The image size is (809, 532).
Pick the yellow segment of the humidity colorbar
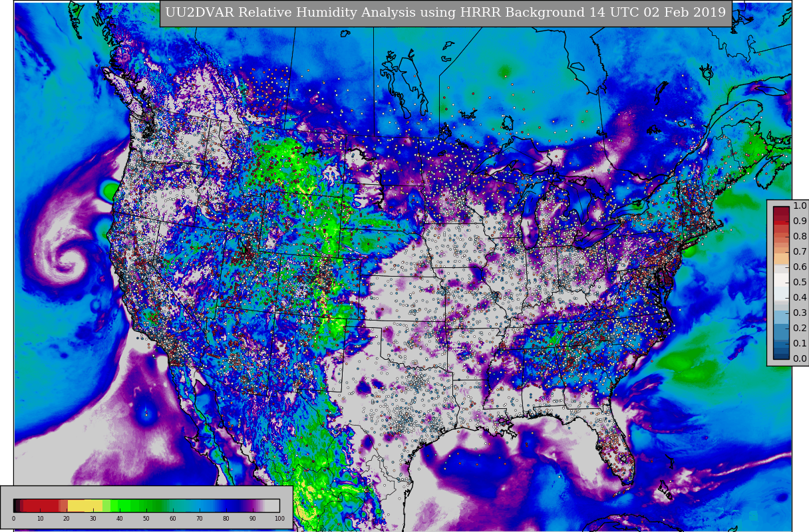85,505
